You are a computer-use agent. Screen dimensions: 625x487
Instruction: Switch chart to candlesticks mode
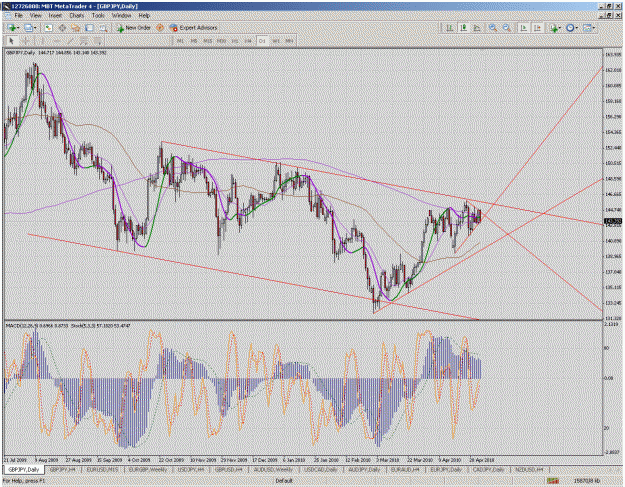click(x=464, y=28)
